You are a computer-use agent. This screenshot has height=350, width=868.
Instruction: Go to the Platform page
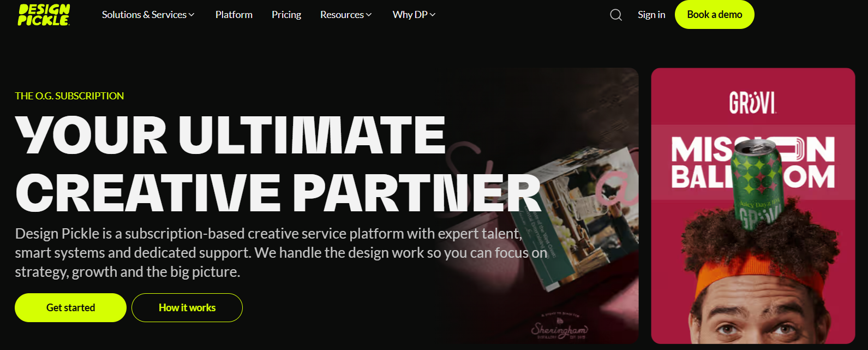point(234,15)
